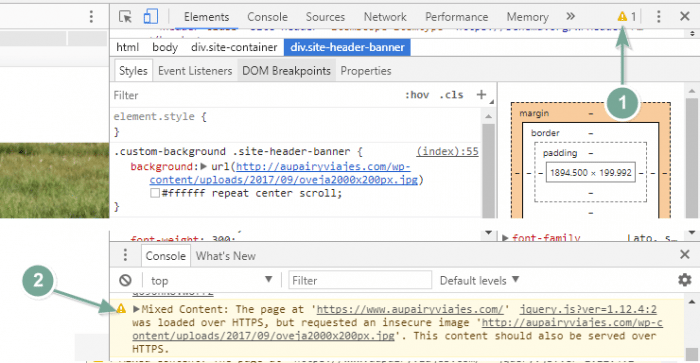
Task: Click the console Filter input
Action: [x=360, y=280]
